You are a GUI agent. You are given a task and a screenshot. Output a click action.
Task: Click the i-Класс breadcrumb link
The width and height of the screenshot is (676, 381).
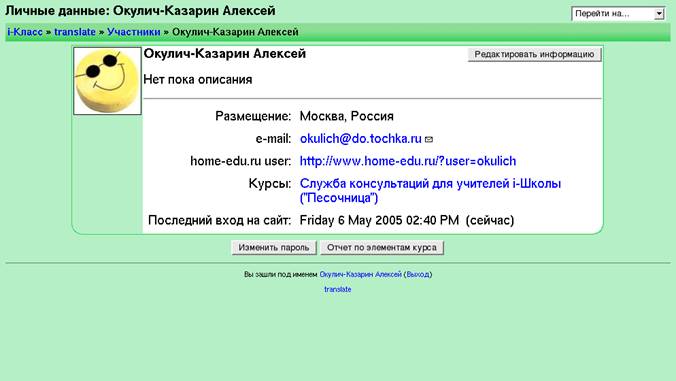pyautogui.click(x=25, y=32)
